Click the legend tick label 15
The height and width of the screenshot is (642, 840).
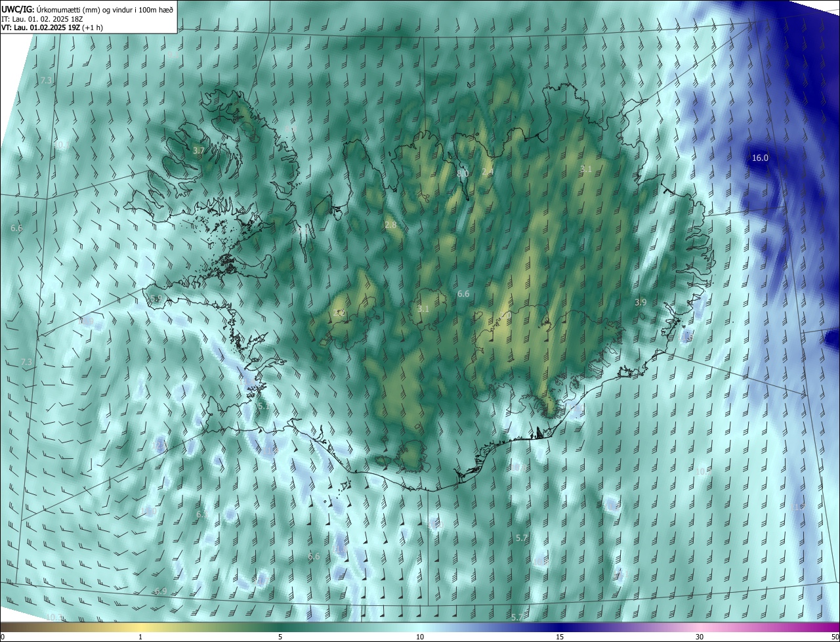(560, 637)
